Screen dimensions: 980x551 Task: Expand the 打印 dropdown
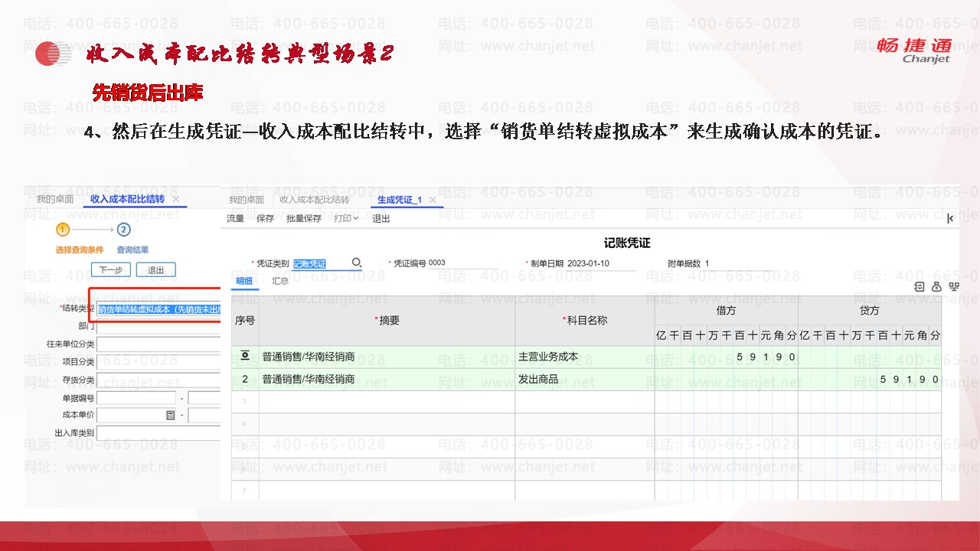tap(346, 219)
